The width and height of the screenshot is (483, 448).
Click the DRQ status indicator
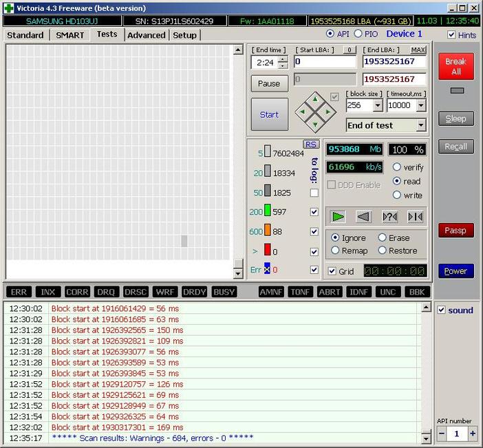(106, 292)
